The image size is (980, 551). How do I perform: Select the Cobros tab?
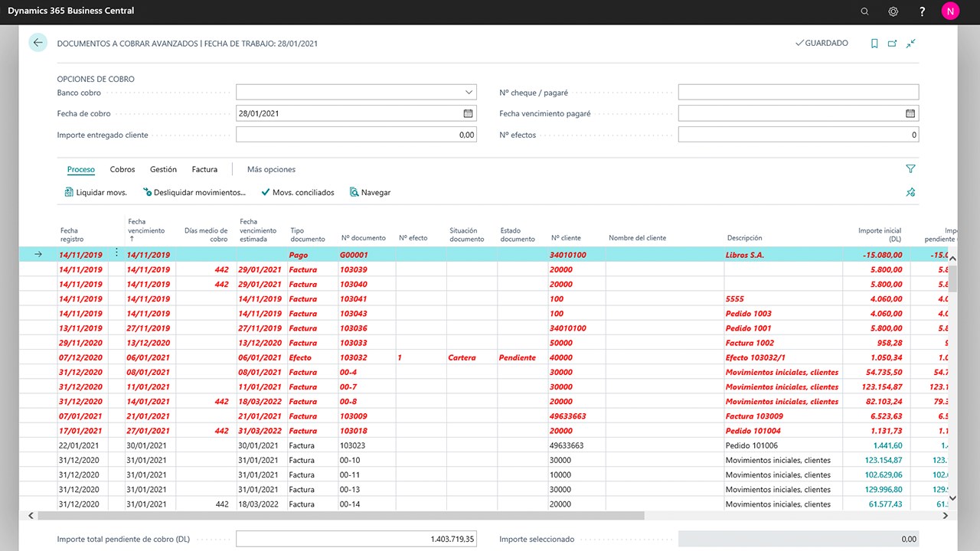click(x=122, y=169)
